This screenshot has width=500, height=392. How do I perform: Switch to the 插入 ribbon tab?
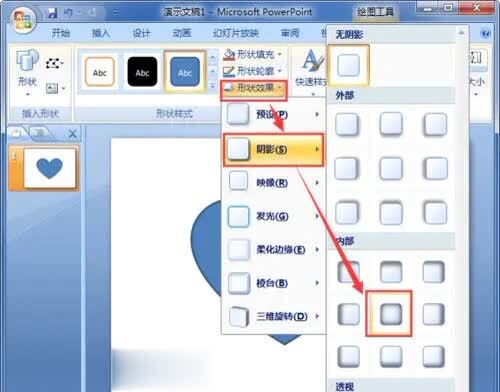coord(100,33)
